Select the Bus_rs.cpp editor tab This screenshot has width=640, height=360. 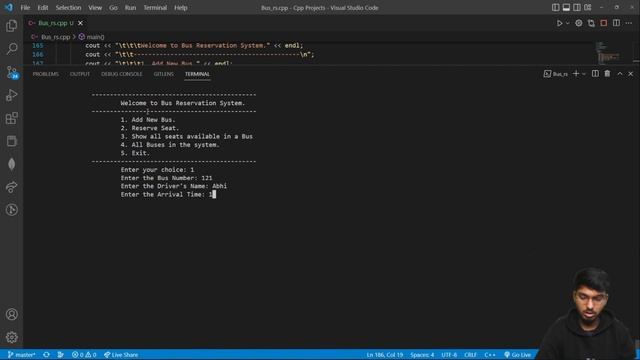pos(53,23)
